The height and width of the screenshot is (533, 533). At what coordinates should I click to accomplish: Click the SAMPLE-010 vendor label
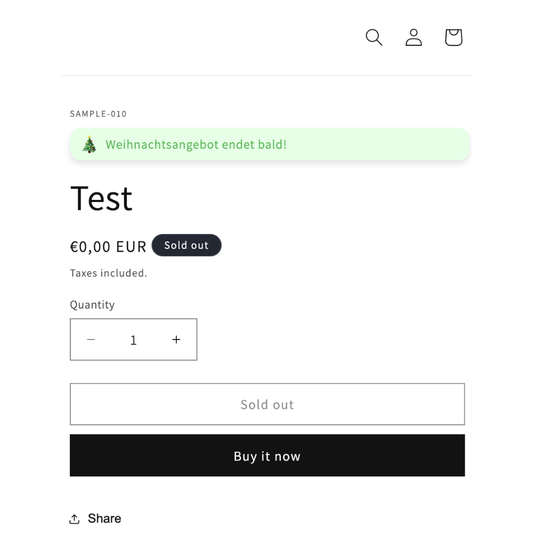[x=98, y=114]
